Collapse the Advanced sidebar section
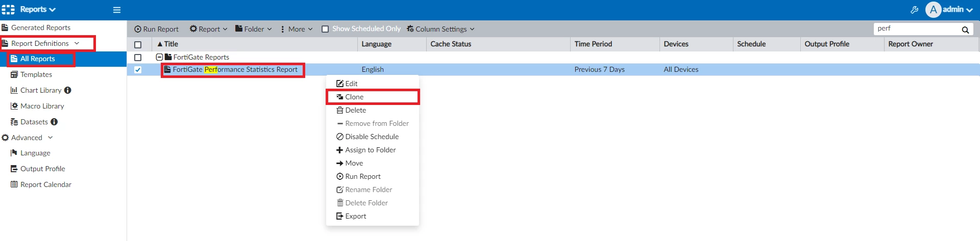The image size is (980, 241). click(x=51, y=138)
